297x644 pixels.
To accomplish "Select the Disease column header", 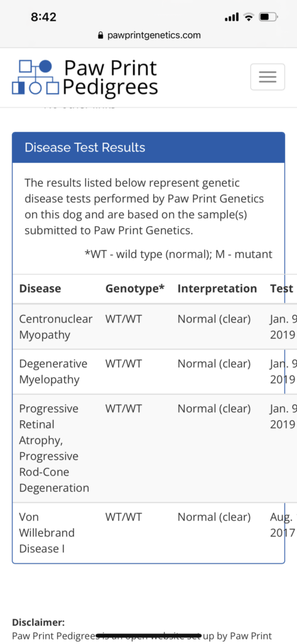I will (40, 289).
